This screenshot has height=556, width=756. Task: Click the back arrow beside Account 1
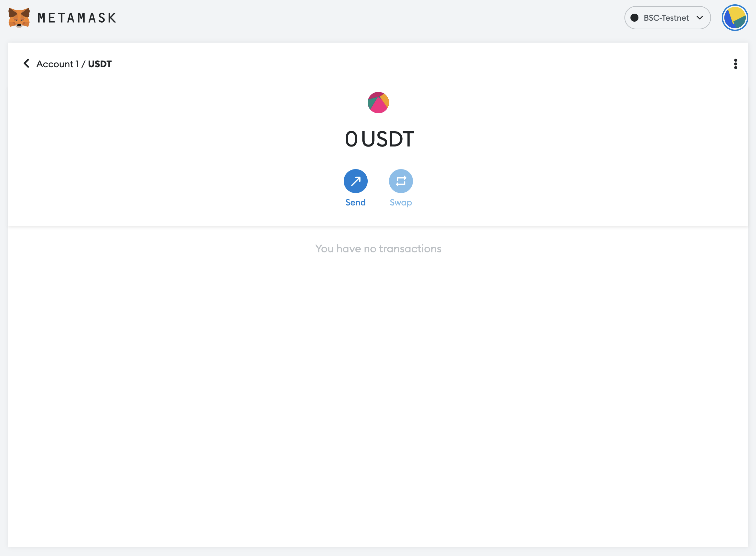(x=26, y=63)
